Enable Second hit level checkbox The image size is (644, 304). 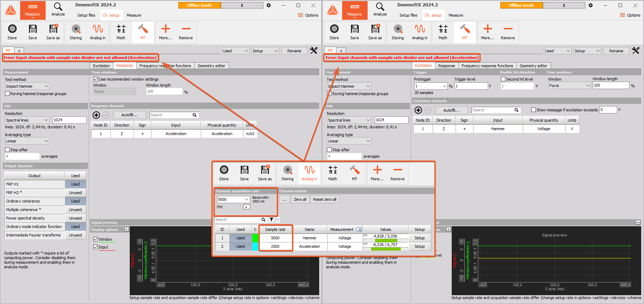coord(503,79)
